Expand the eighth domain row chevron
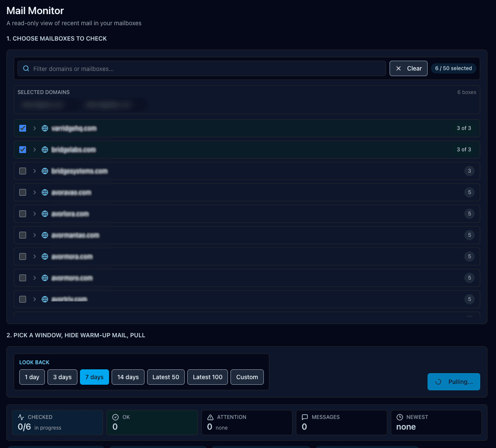The height and width of the screenshot is (448, 496). (x=35, y=278)
